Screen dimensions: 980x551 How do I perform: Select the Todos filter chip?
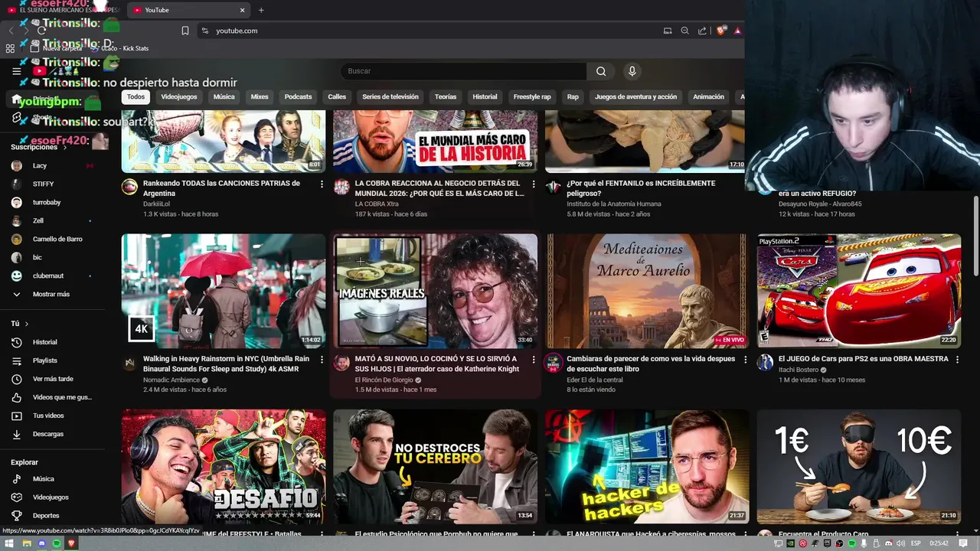pos(136,97)
